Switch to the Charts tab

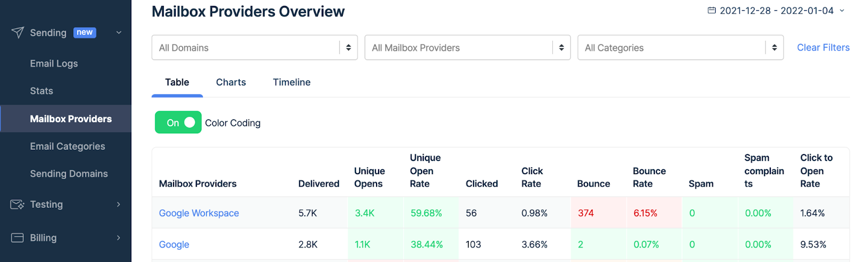pyautogui.click(x=231, y=82)
